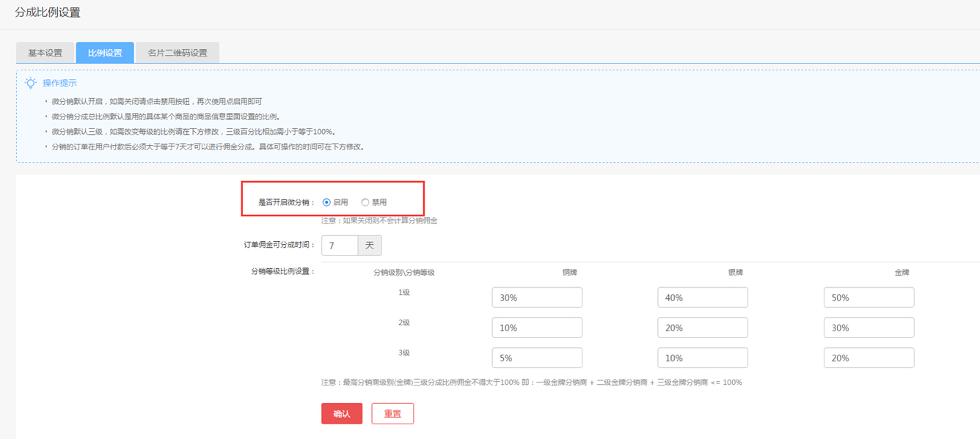Click the note about 最高分销商级别(金牌)三级分成比例
Image resolution: width=980 pixels, height=439 pixels.
point(532,382)
